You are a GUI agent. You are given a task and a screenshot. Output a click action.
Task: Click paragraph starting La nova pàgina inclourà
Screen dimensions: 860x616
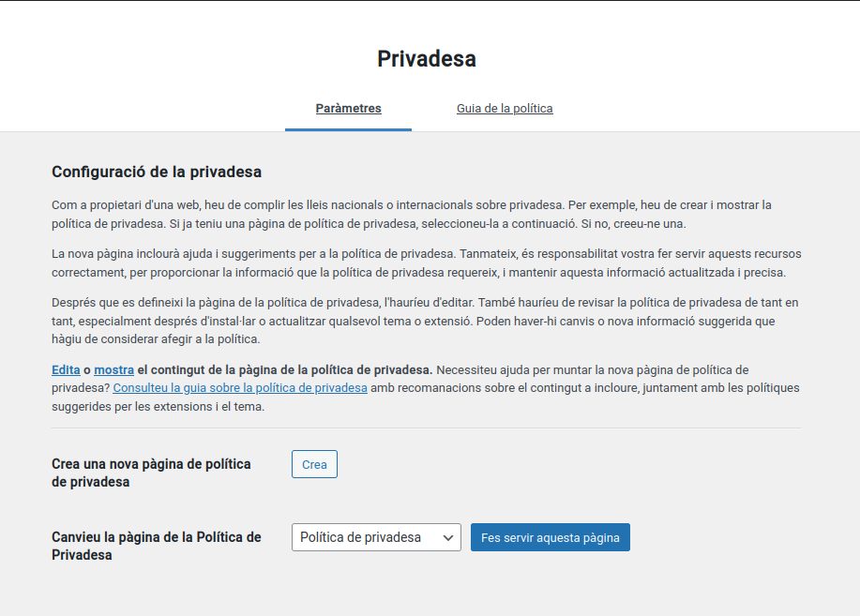pos(426,263)
